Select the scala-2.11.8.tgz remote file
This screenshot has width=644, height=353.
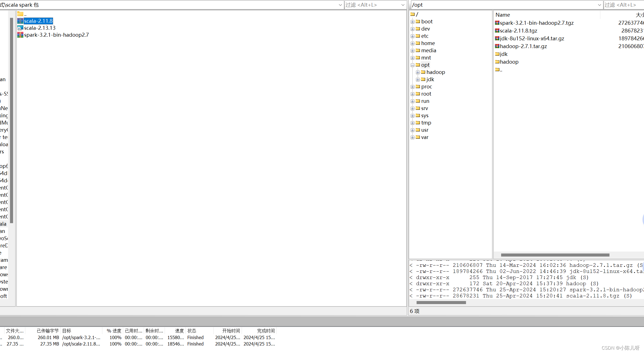518,31
